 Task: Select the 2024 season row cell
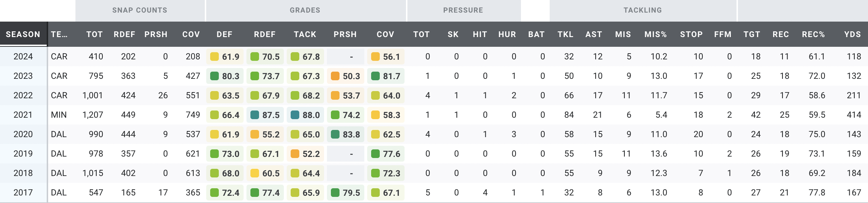tap(23, 57)
